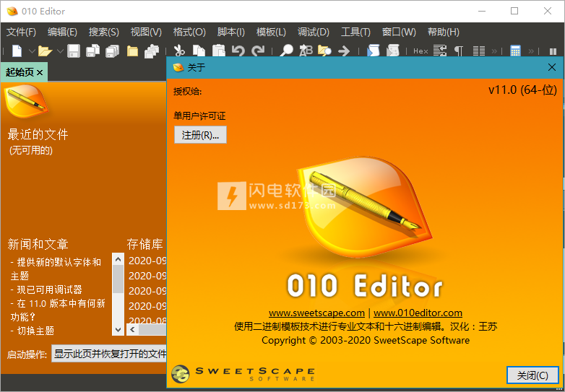Click the New file icon in toolbar
The image size is (565, 392).
[17, 51]
